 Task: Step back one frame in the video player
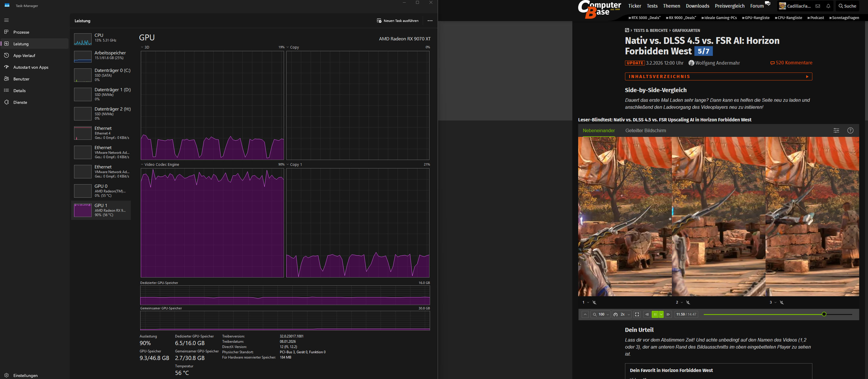(x=647, y=314)
